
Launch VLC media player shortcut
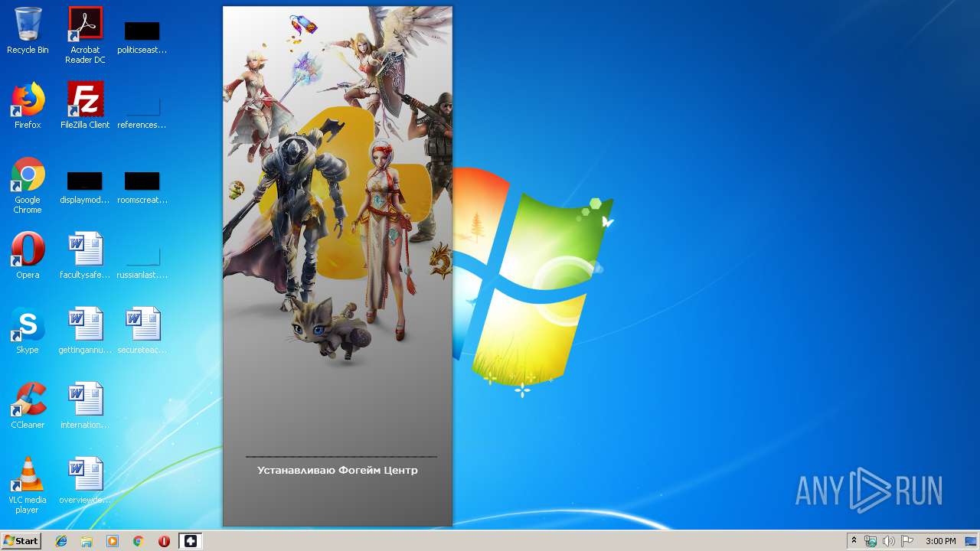(28, 485)
